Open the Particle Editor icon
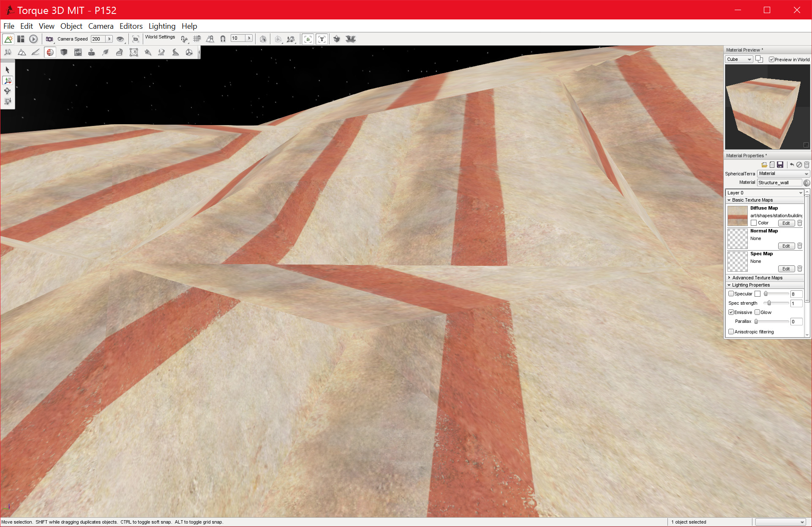 point(147,52)
